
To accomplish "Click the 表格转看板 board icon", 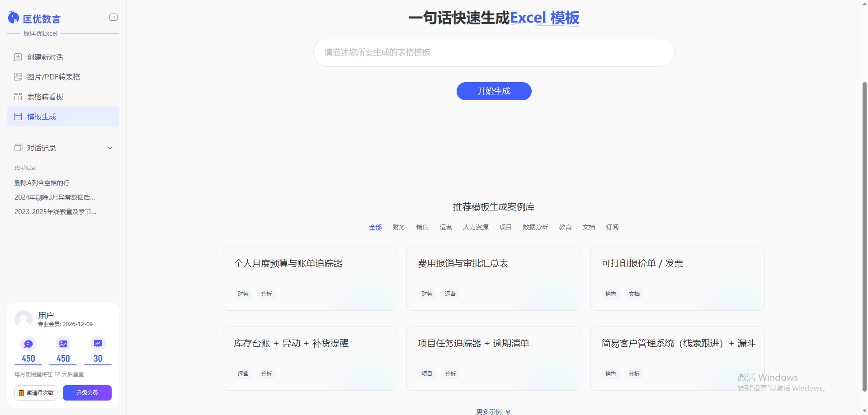I will (18, 96).
